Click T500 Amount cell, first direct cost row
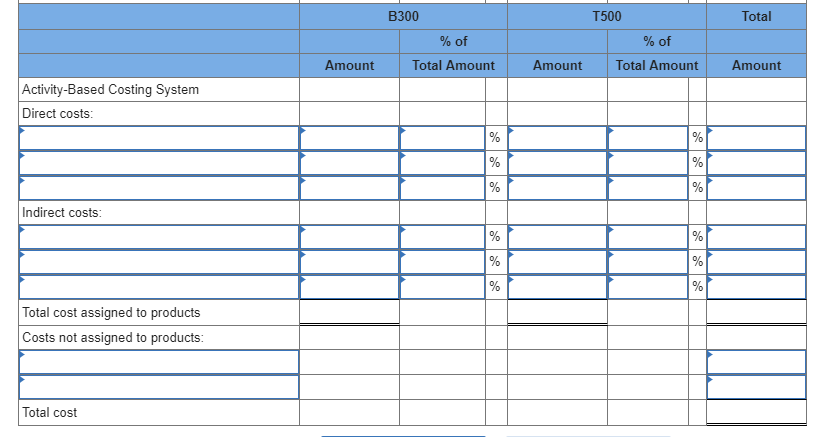 point(557,138)
